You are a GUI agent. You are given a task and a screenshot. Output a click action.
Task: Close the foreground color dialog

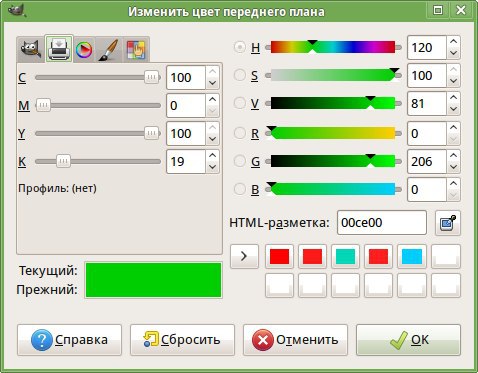pos(461,10)
